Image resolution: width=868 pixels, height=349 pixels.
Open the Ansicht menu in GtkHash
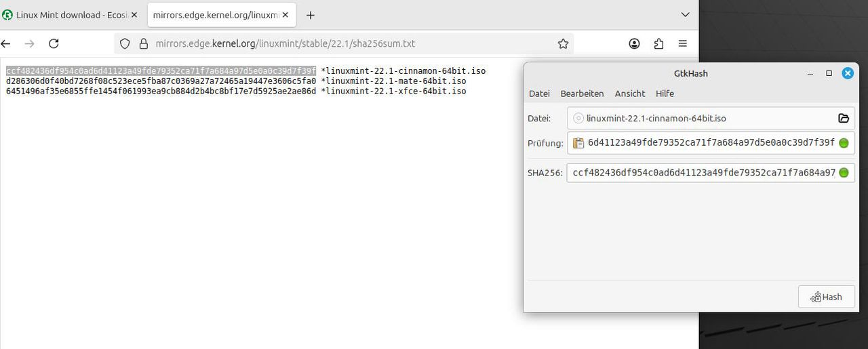point(630,94)
